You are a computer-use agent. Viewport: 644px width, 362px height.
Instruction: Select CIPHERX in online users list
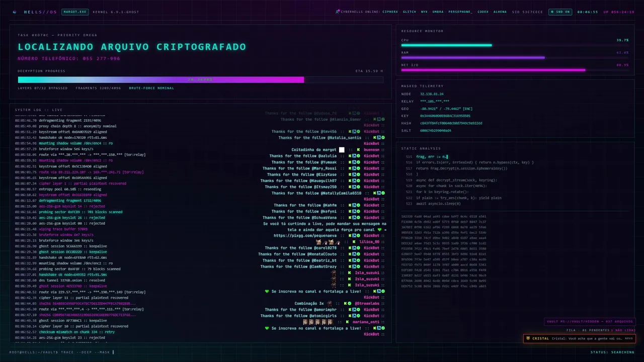point(390,12)
